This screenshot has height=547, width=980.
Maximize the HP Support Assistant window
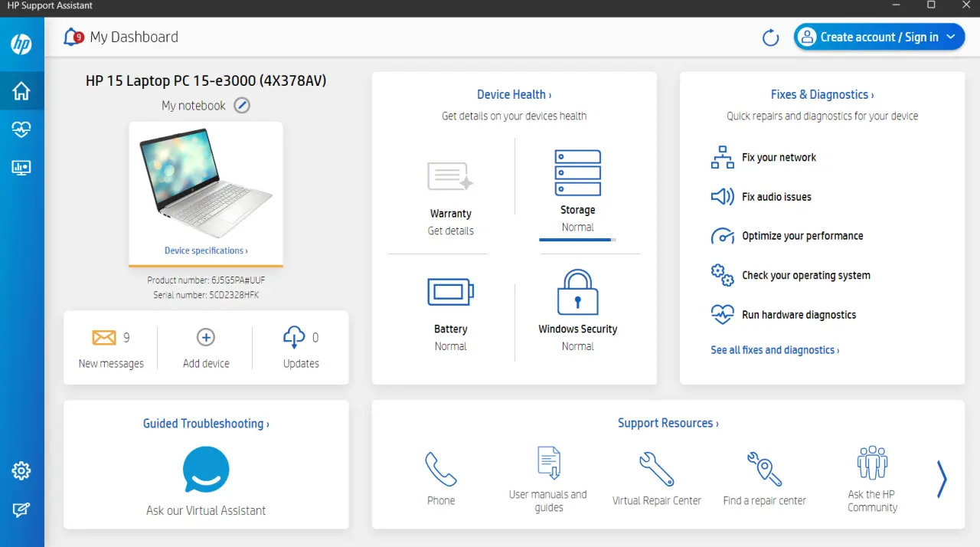(931, 5)
